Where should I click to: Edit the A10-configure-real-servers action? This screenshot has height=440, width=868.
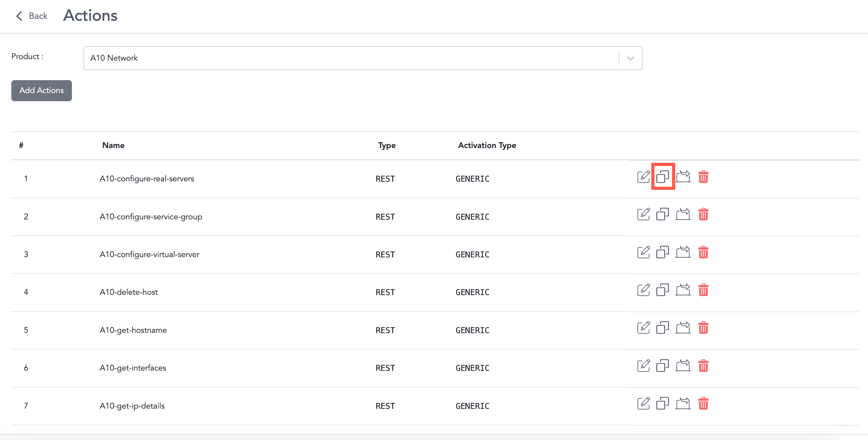[643, 176]
